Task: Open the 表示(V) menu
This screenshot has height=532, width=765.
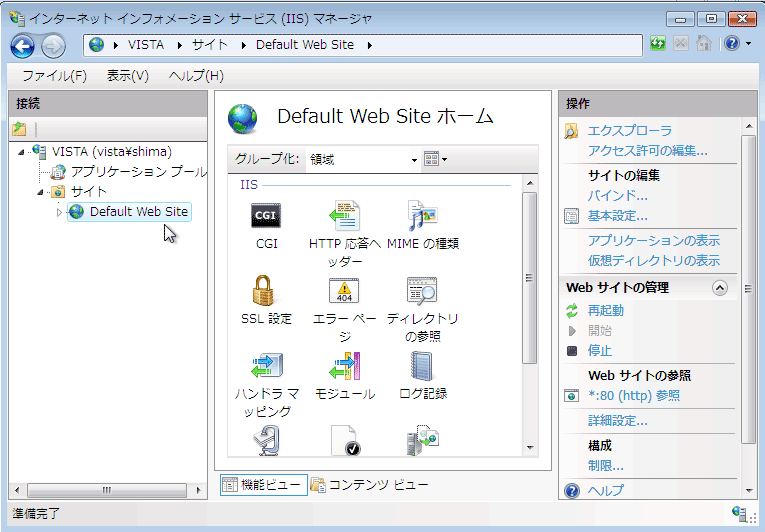Action: pyautogui.click(x=127, y=76)
